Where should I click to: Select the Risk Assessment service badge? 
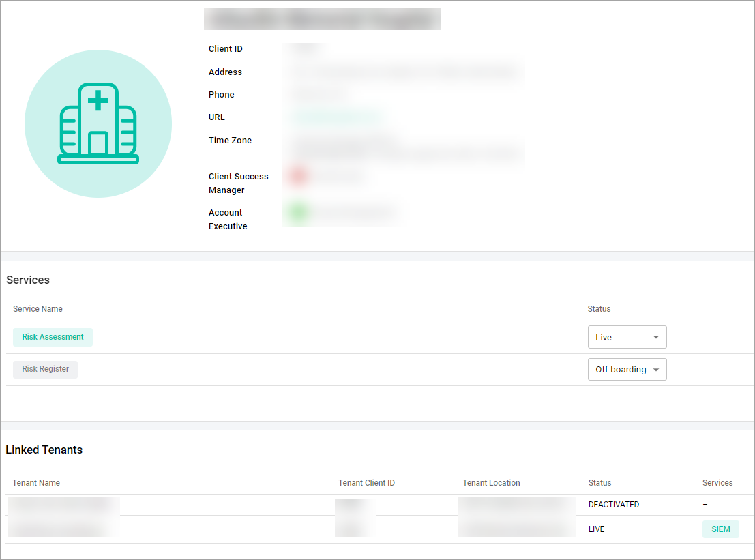[x=53, y=337]
